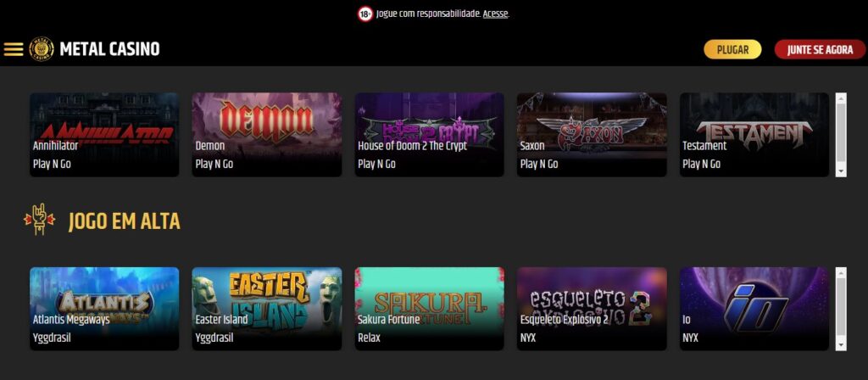The height and width of the screenshot is (380, 868).
Task: Open the Annihilator game thumbnail
Action: pos(104,135)
